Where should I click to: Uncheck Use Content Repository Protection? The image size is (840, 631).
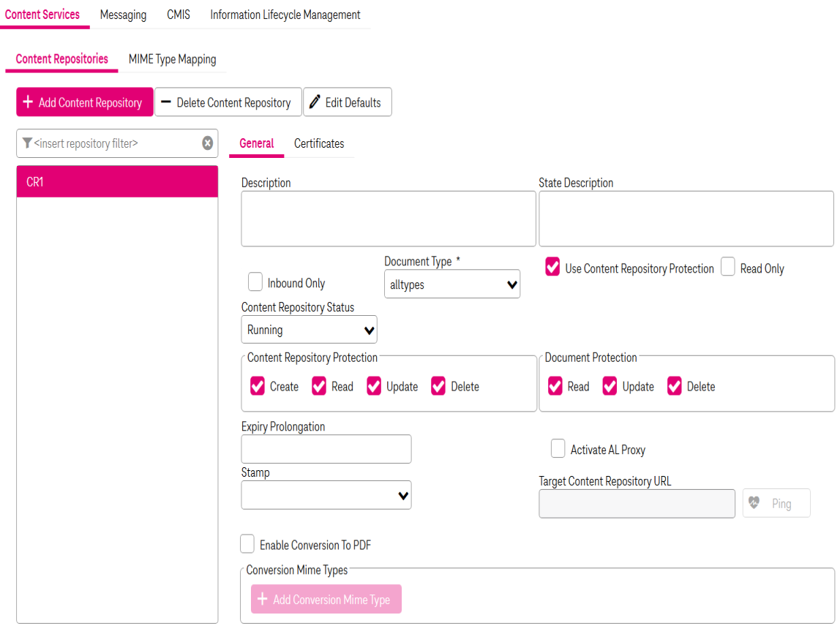coord(553,268)
